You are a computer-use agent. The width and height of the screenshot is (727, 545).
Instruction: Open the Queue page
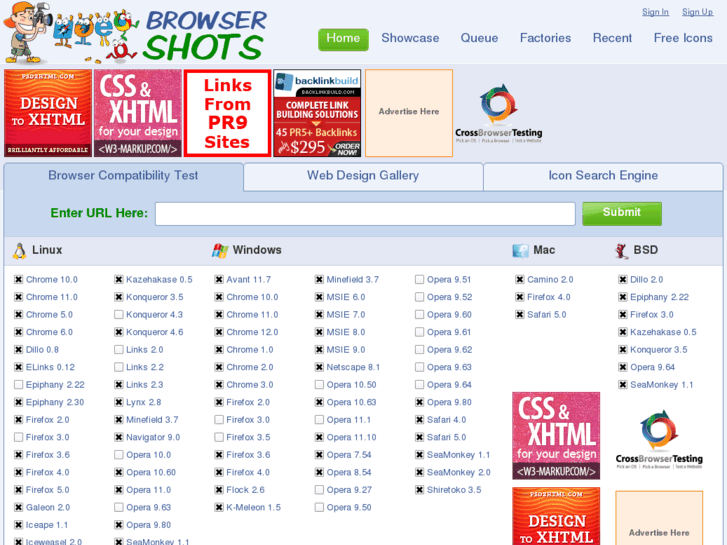479,38
